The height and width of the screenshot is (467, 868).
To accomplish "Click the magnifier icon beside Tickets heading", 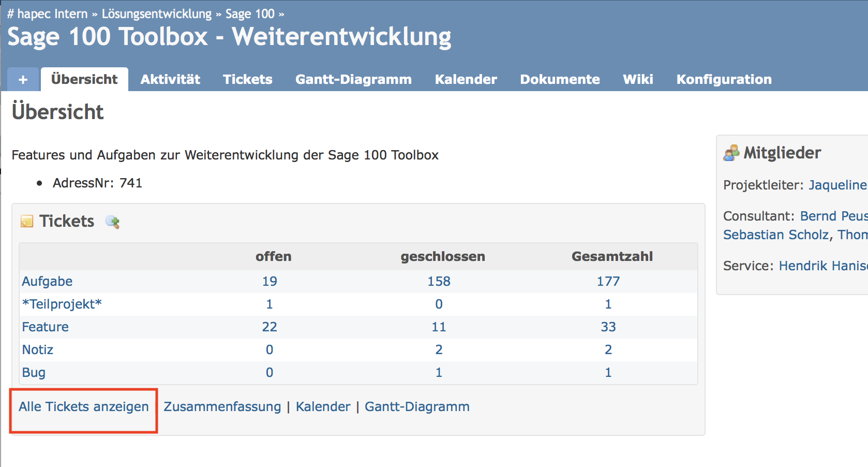I will 112,222.
